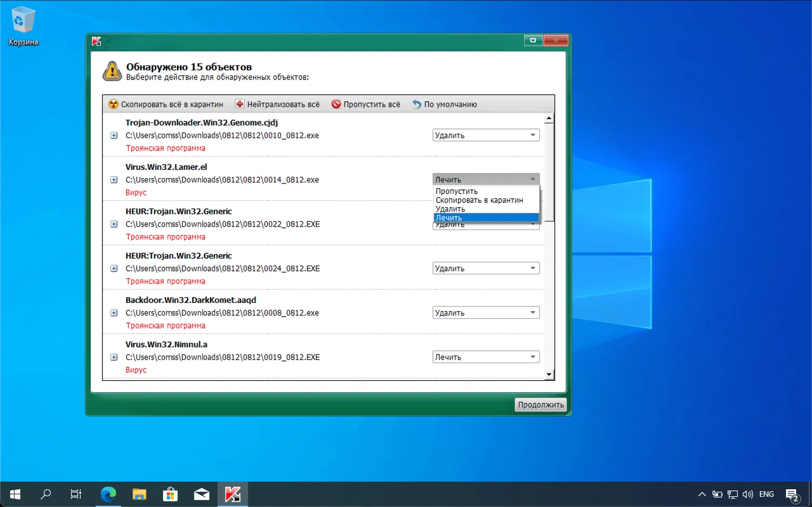The width and height of the screenshot is (812, 507).
Task: Click scrollbar up arrow in detections list
Action: tap(549, 118)
